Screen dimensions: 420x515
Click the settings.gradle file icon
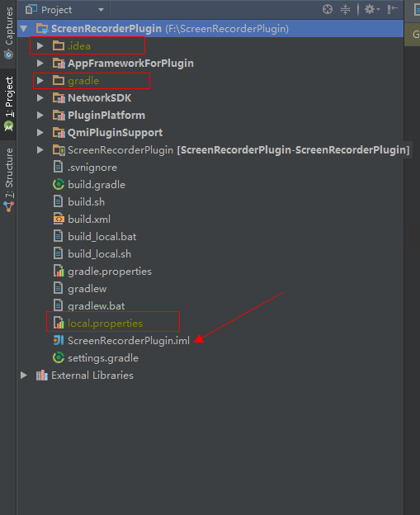tap(59, 357)
